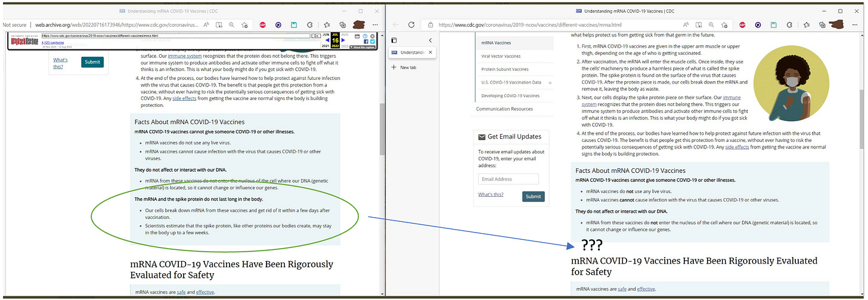This screenshot has height=300, width=868.
Task: Click back arrow in right CDC window
Action: [396, 25]
